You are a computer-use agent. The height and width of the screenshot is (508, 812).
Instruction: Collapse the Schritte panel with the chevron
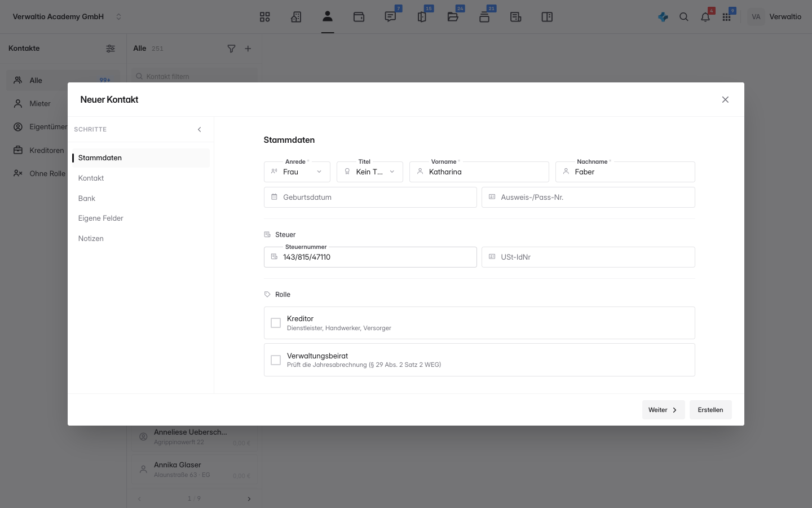point(199,129)
